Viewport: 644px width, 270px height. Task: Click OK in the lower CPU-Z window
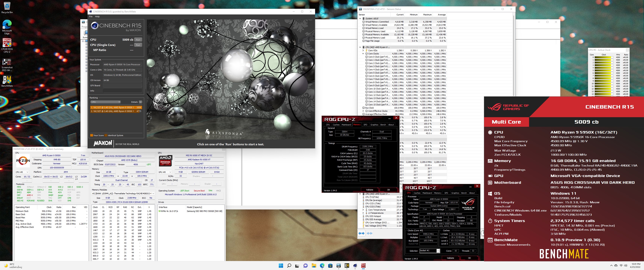coord(469,258)
